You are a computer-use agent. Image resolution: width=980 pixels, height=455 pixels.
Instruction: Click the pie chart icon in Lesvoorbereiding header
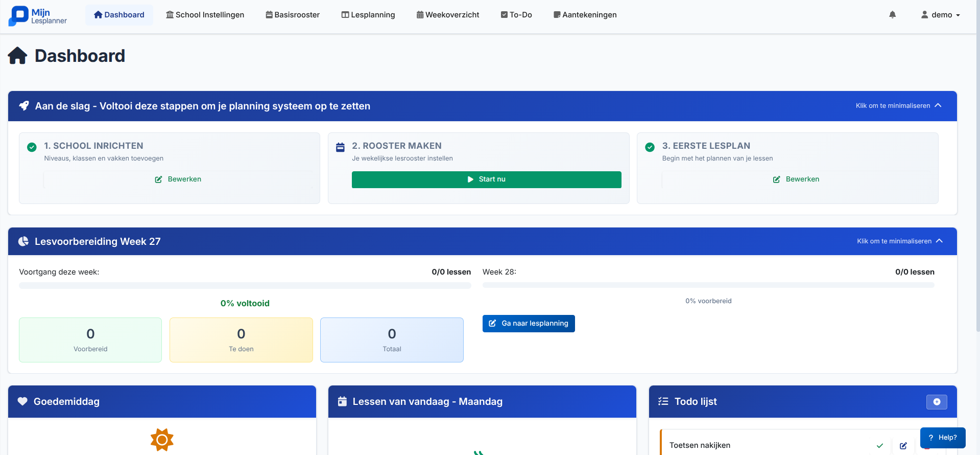tap(23, 241)
